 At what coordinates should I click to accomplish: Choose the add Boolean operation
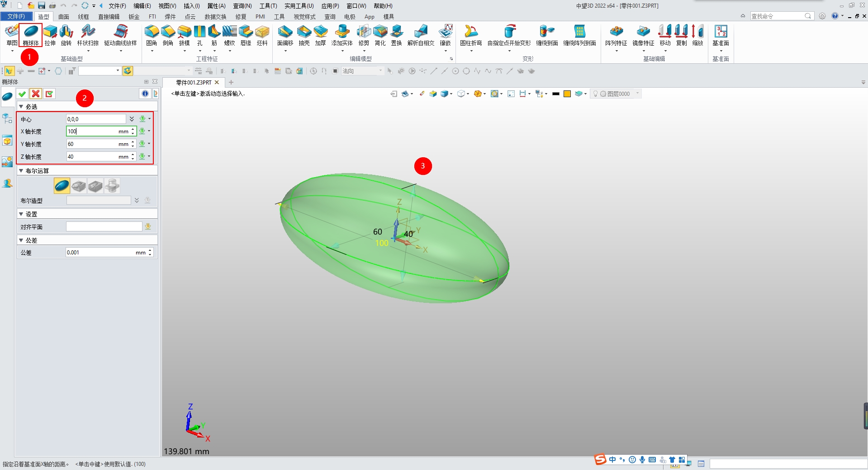[x=79, y=186]
